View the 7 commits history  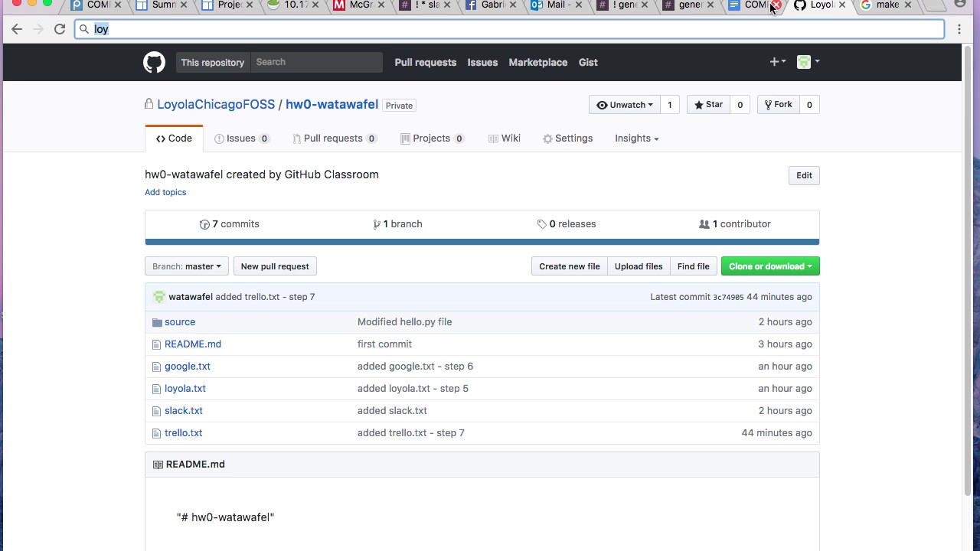[x=229, y=224]
